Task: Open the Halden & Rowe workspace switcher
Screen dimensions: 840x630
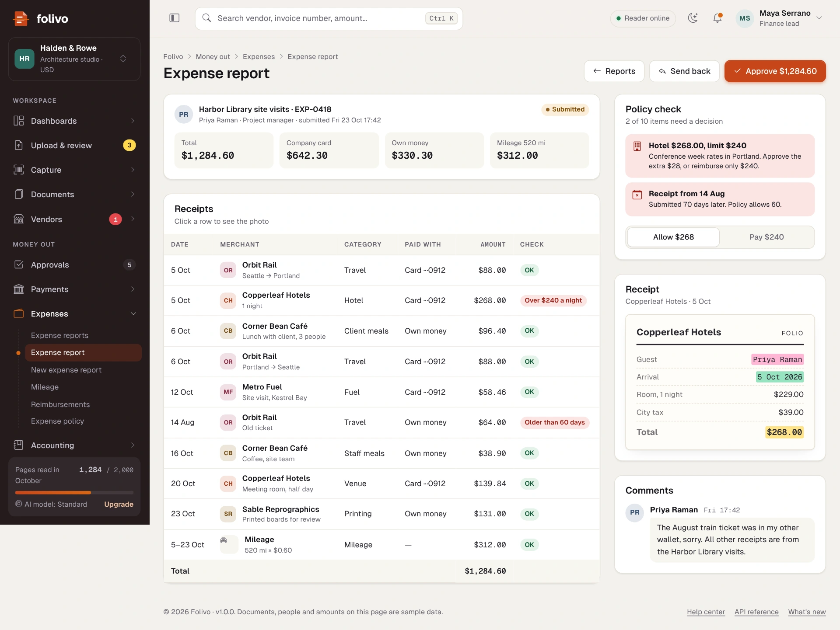Action: click(74, 59)
